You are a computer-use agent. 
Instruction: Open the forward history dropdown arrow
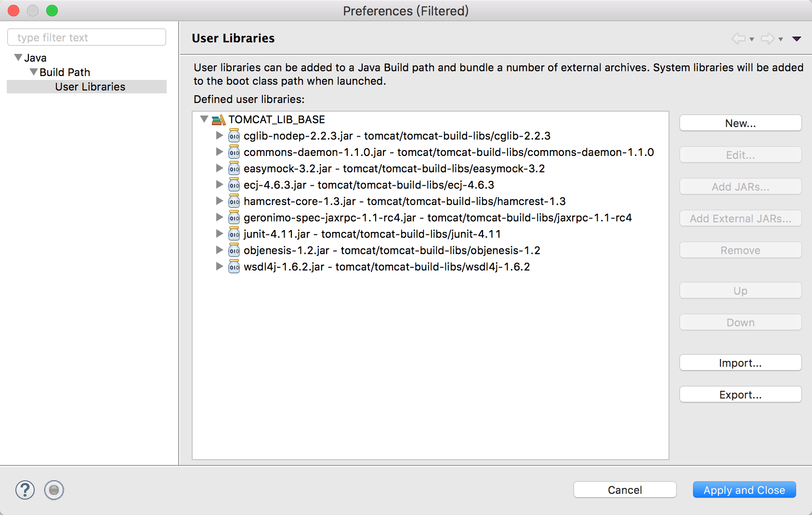click(x=781, y=39)
